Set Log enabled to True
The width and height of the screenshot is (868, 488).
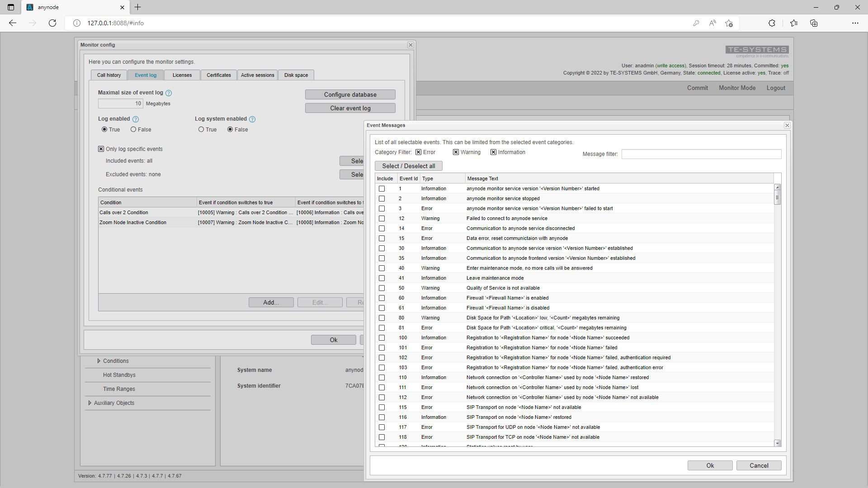(104, 130)
